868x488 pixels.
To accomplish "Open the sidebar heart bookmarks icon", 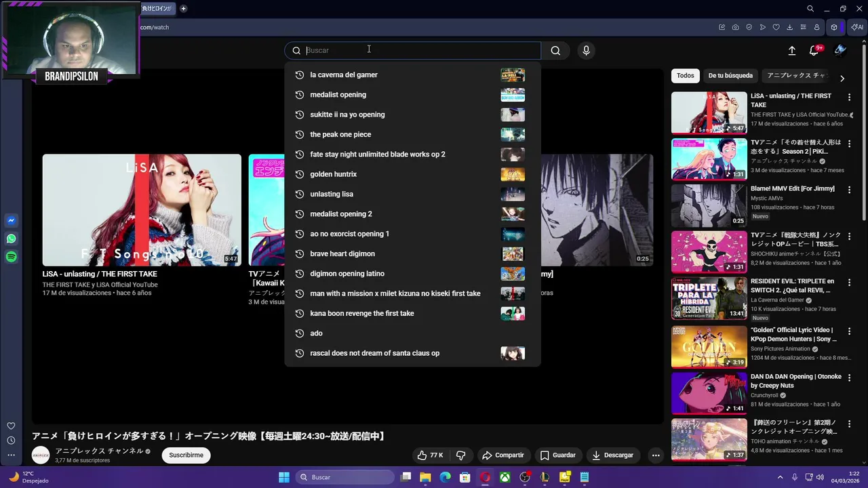I will point(11,426).
